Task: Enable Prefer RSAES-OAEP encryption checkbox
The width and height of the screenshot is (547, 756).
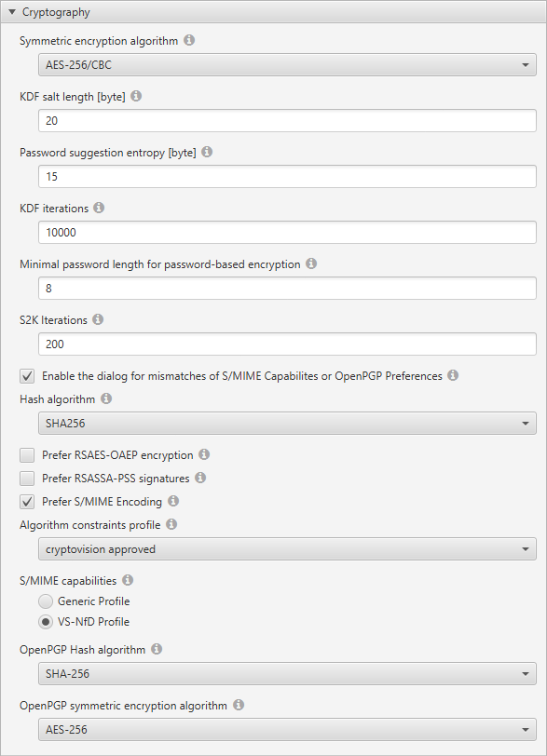Action: pos(27,455)
